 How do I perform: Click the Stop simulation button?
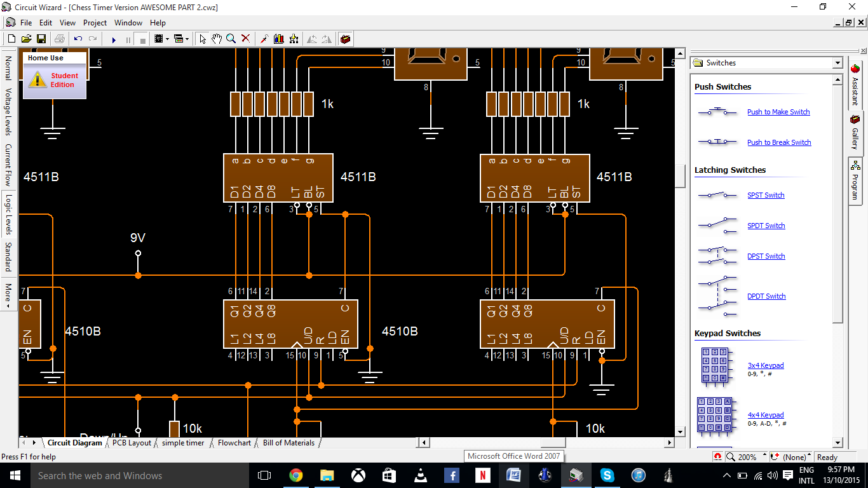click(x=143, y=39)
